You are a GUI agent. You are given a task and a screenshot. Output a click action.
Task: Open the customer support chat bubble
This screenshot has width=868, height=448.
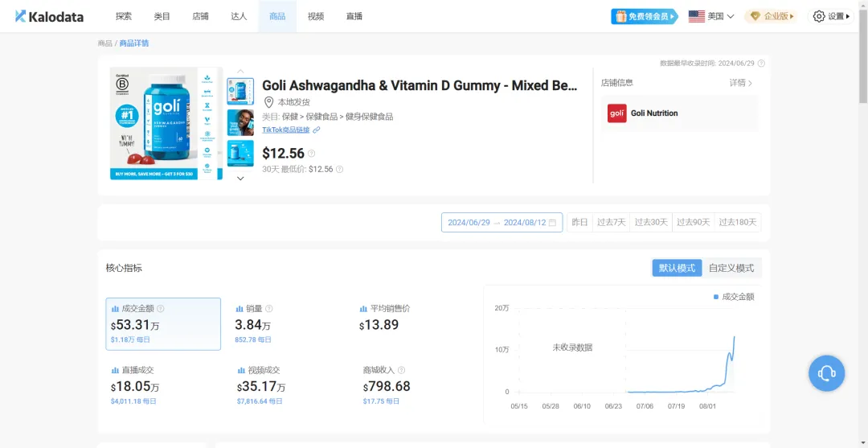(826, 373)
